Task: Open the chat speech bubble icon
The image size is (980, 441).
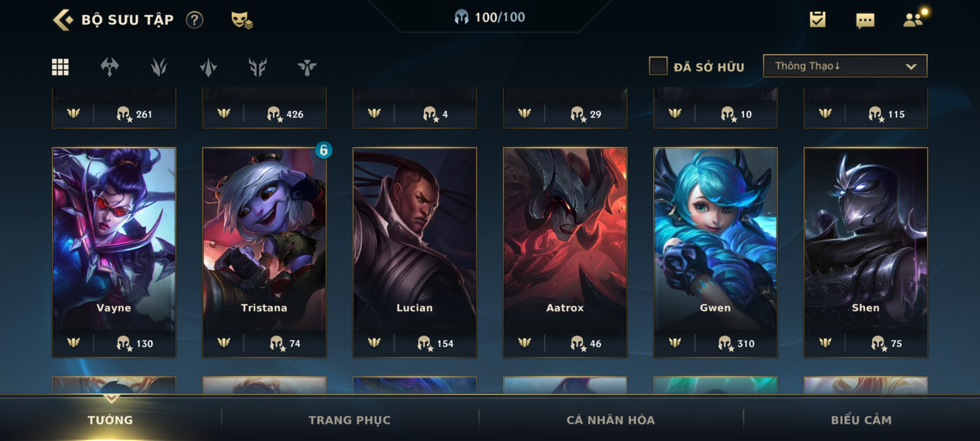Action: tap(865, 20)
